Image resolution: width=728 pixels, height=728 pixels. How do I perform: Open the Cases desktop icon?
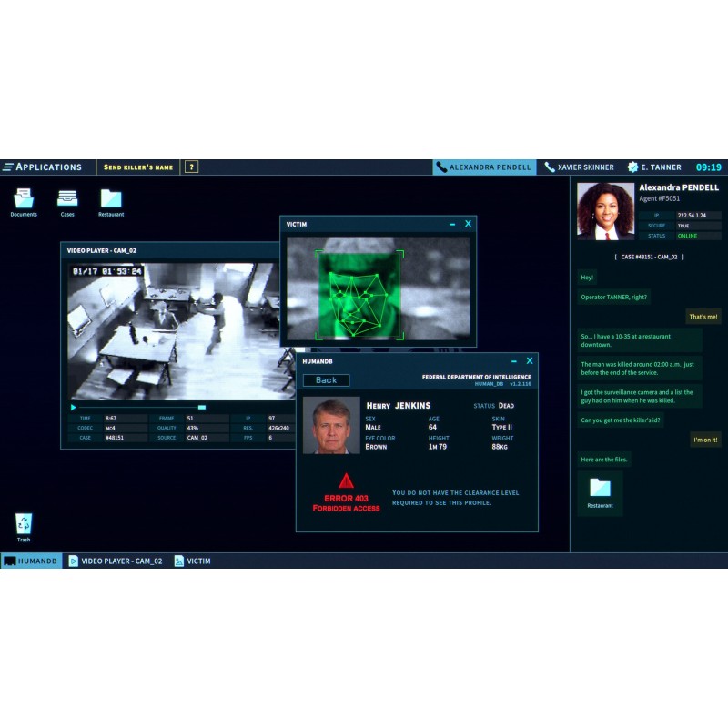67,199
